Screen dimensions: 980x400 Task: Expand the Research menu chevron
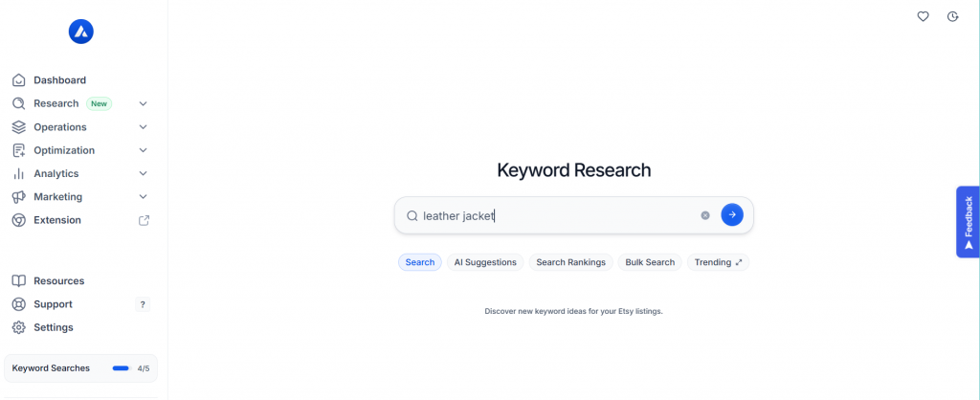[144, 103]
